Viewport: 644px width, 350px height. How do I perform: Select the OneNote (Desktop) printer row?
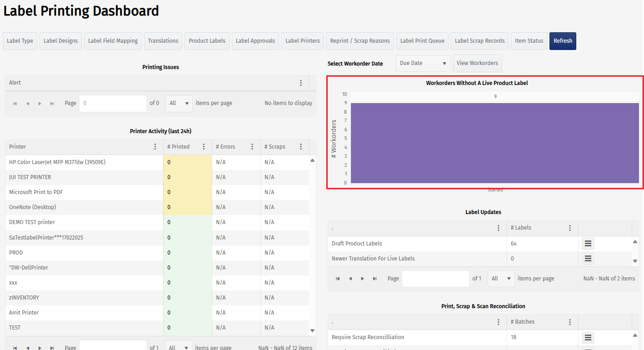click(x=157, y=207)
